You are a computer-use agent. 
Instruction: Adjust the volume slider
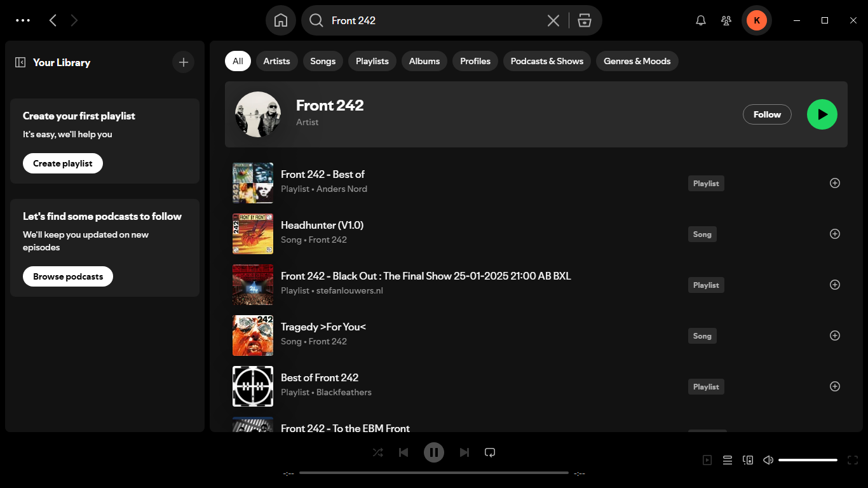808,460
